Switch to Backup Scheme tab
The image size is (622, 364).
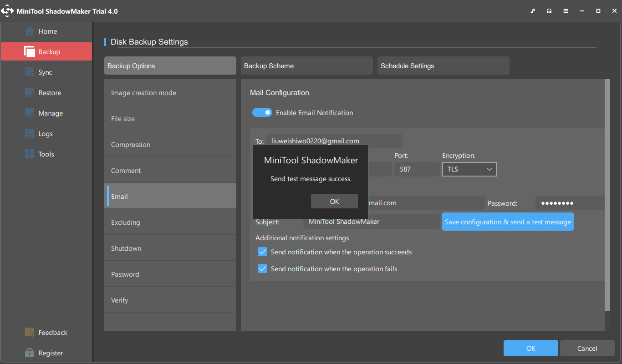pyautogui.click(x=307, y=66)
